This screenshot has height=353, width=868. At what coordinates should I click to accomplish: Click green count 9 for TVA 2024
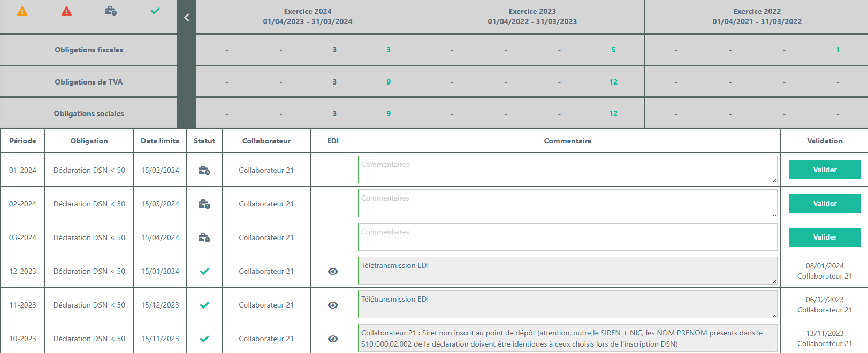point(388,82)
